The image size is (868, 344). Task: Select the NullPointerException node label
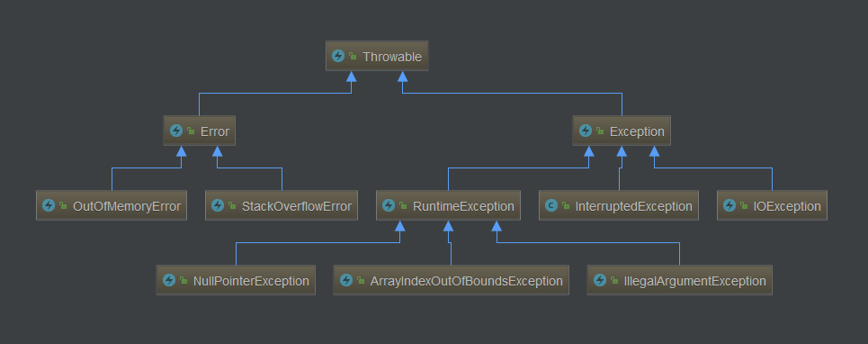pos(251,281)
